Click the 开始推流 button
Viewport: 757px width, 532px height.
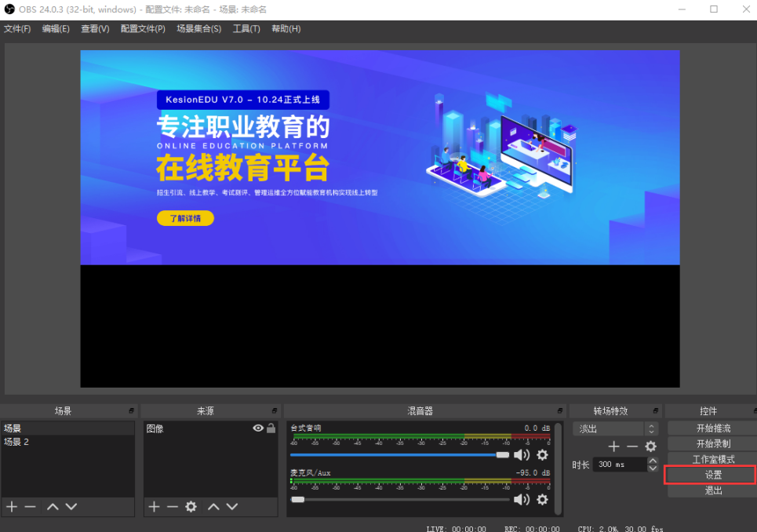712,428
